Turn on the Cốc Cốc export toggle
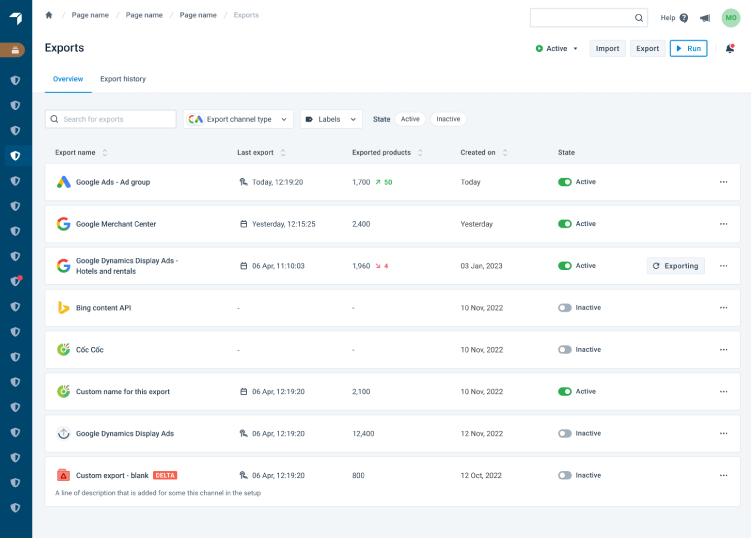Screen dimensions: 752x538 (x=565, y=350)
